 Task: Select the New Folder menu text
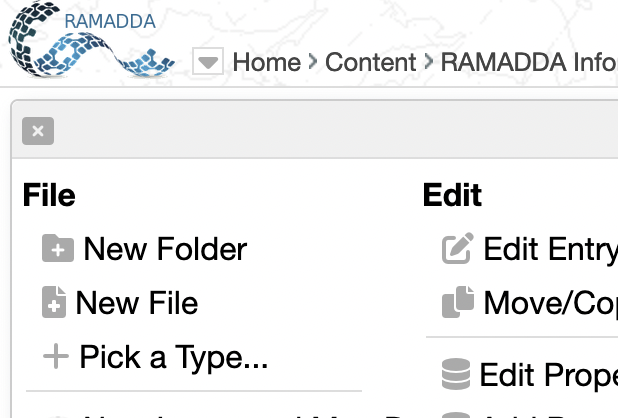click(x=165, y=248)
